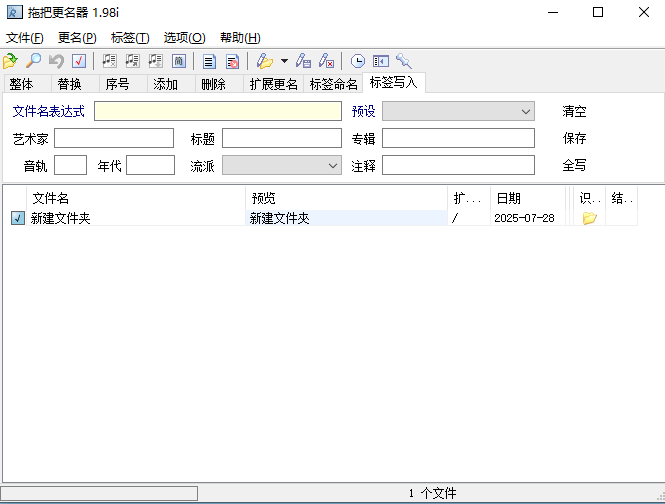Click the app icon in title bar
This screenshot has width=665, height=504.
14,12
